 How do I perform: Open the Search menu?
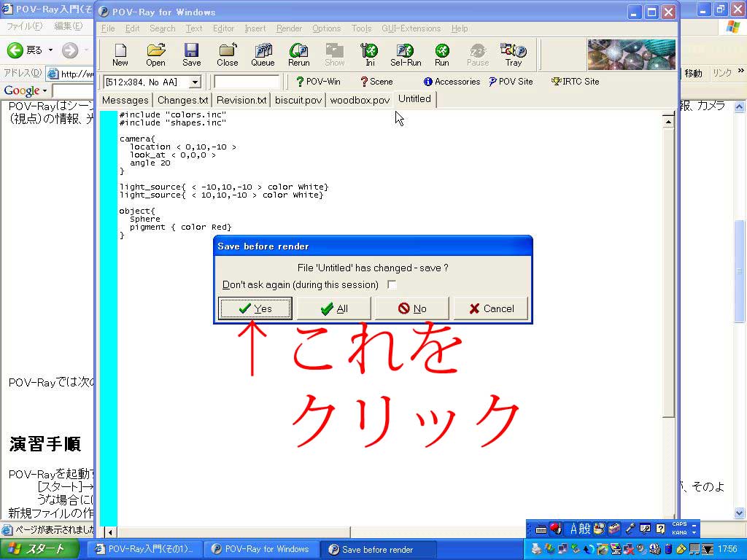tap(163, 28)
